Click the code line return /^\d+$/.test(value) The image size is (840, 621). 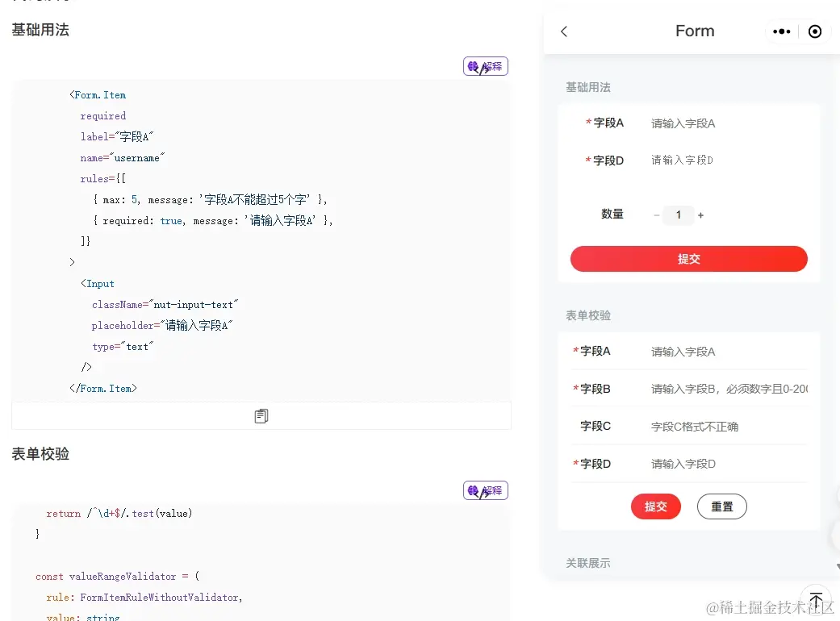click(x=119, y=514)
